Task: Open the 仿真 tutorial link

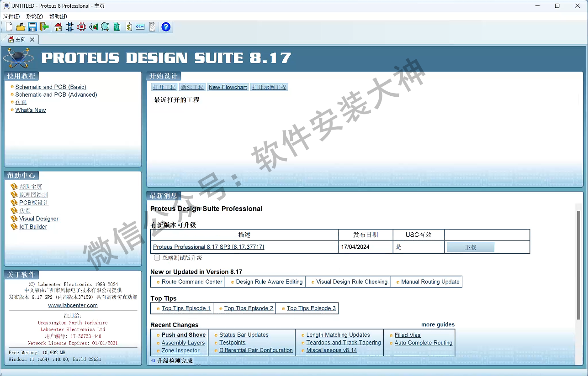Action: coord(21,102)
